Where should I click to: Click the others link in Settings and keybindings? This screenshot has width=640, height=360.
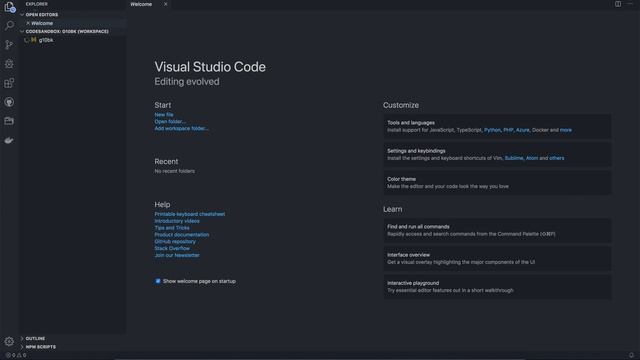(x=557, y=158)
